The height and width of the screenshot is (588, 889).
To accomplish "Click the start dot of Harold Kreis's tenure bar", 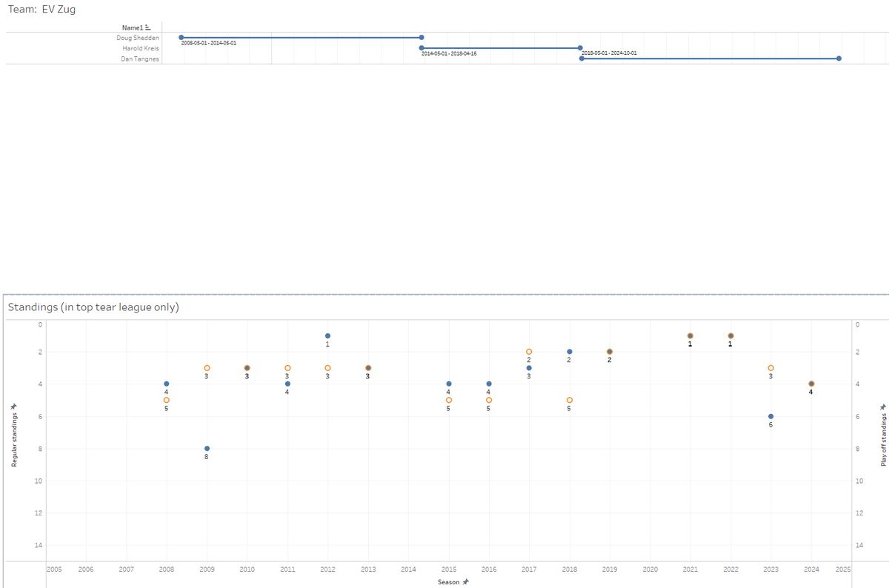I will pyautogui.click(x=422, y=47).
